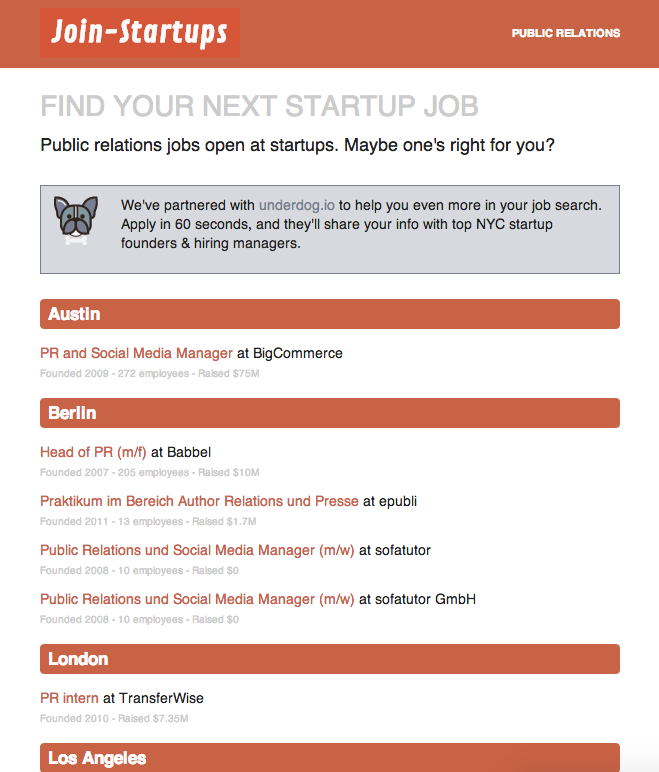Open the PR intern job at TransferWise
Screen dimensions: 659x772
pyautogui.click(x=69, y=697)
